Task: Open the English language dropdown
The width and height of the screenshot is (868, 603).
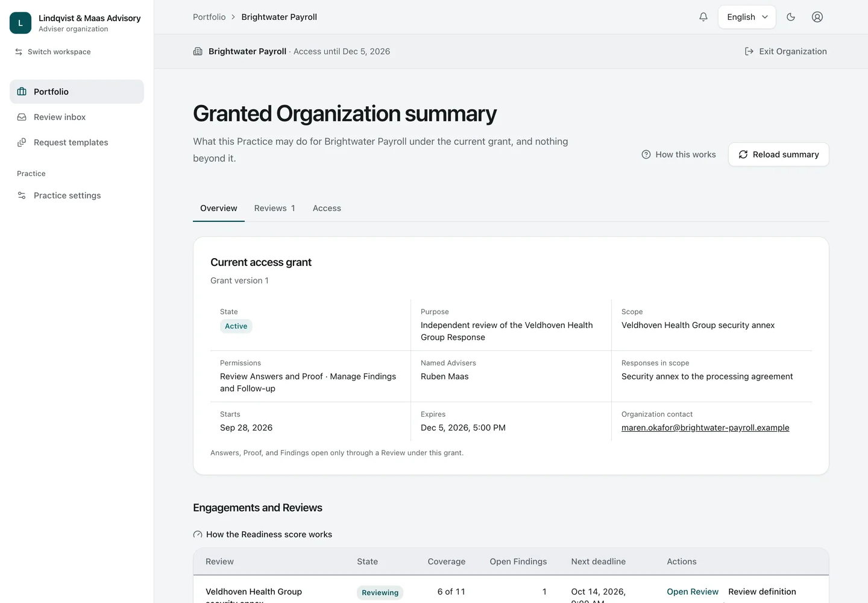Action: (747, 17)
